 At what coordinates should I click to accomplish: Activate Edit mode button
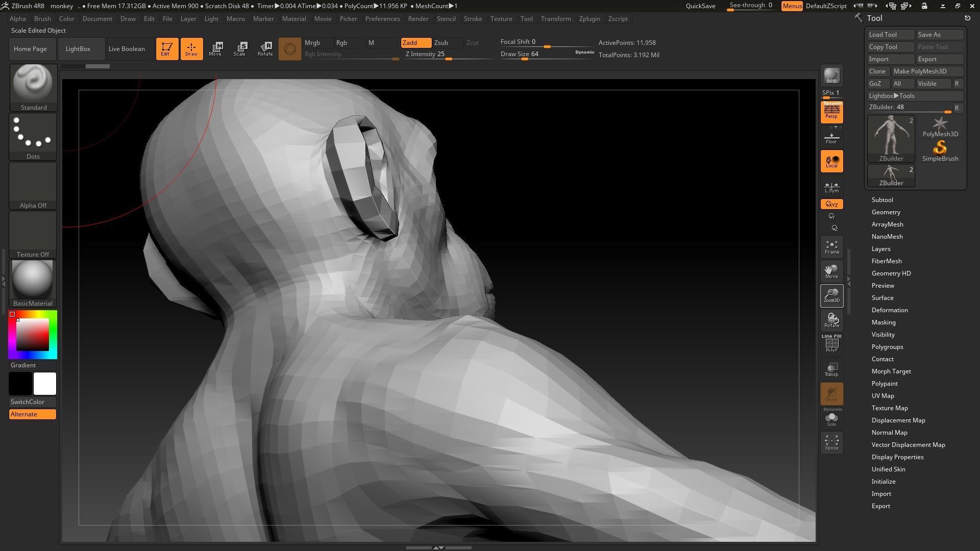click(167, 49)
